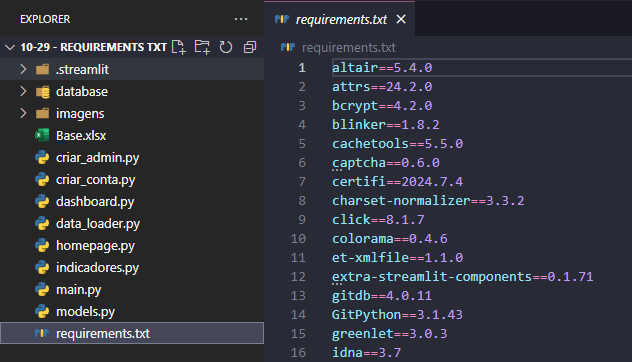Collapse the 10-29 - REQUIREMENTS TXT project section
Viewport: 632px width, 362px height.
click(x=10, y=48)
